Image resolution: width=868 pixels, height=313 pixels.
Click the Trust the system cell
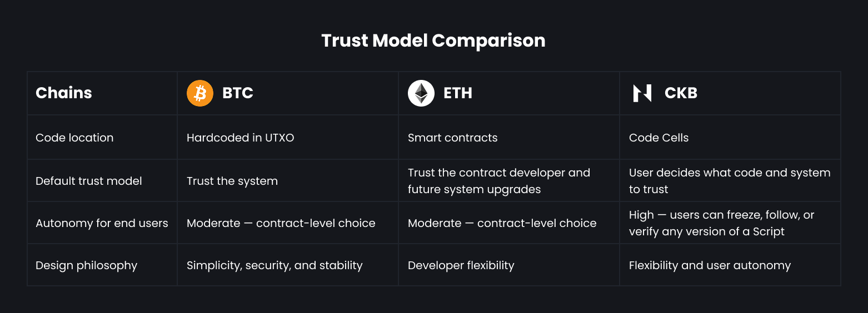(x=288, y=181)
